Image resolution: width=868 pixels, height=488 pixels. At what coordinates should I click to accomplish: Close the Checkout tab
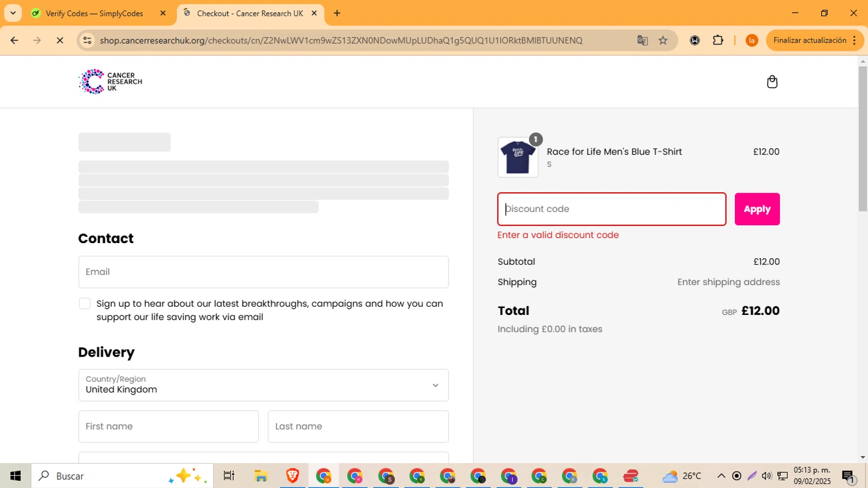314,13
